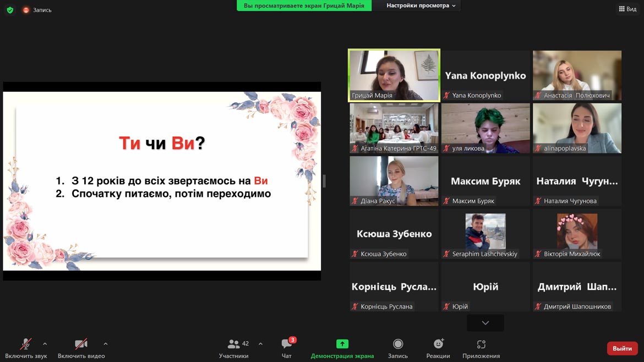This screenshot has height=362, width=644.
Task: Select Дмитрий Шапошников participant tile
Action: pyautogui.click(x=577, y=287)
